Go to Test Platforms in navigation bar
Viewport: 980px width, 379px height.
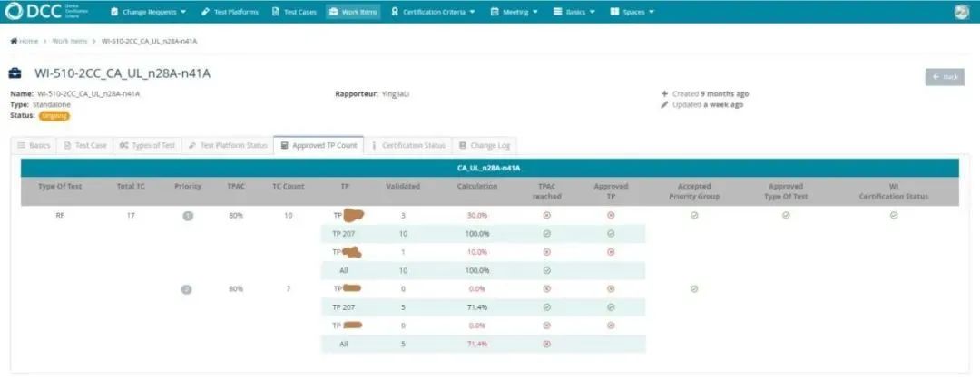pos(230,12)
